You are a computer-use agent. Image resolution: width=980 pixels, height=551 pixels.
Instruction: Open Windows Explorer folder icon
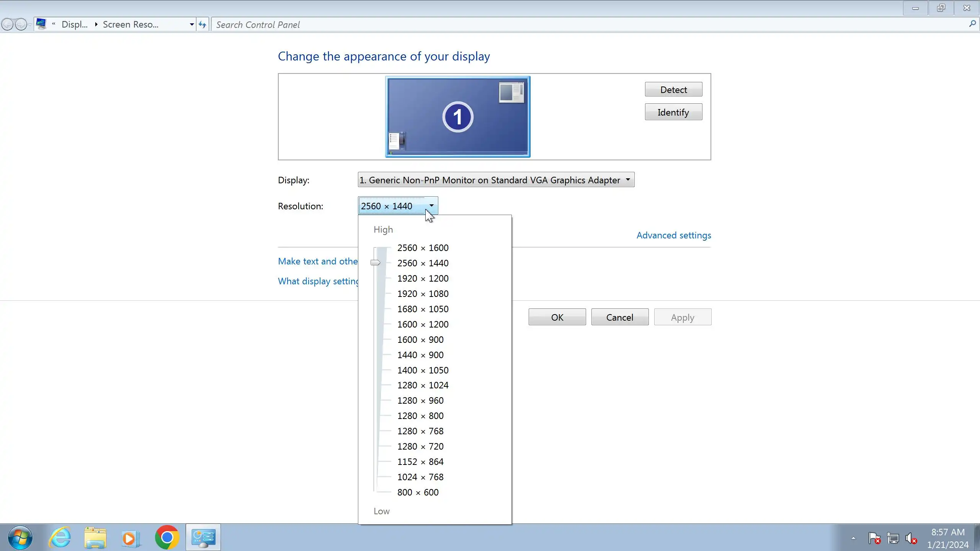pos(95,538)
